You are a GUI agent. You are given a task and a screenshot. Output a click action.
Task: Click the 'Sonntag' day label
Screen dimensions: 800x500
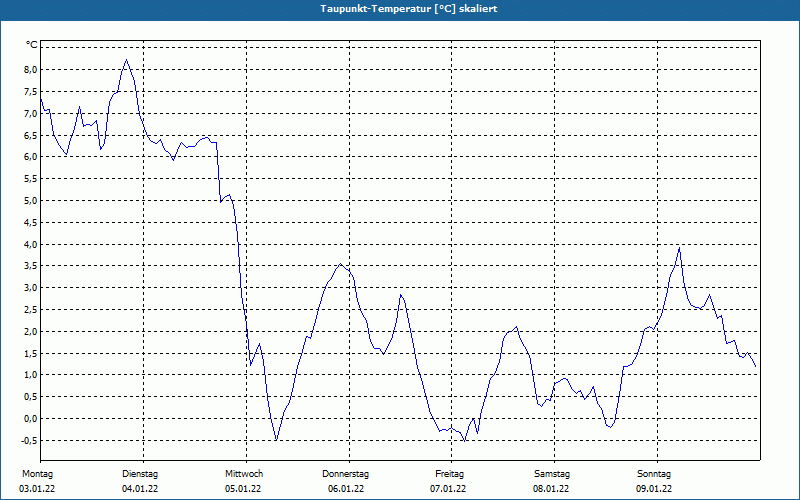(654, 474)
